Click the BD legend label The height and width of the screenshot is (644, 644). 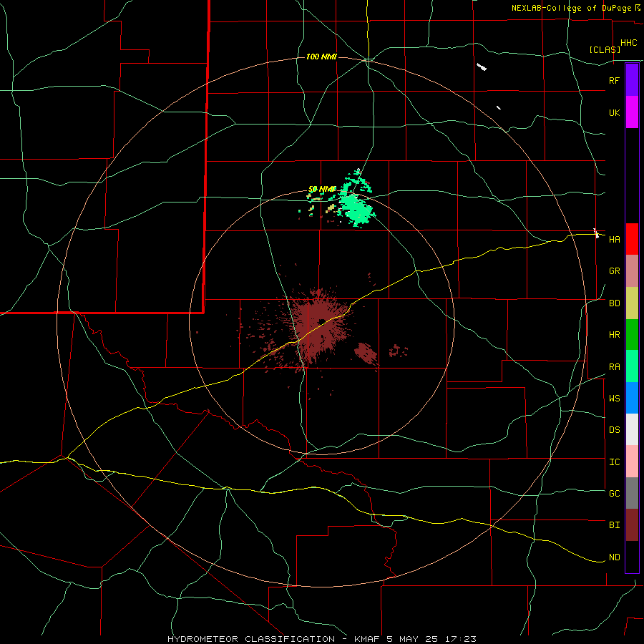pyautogui.click(x=614, y=303)
